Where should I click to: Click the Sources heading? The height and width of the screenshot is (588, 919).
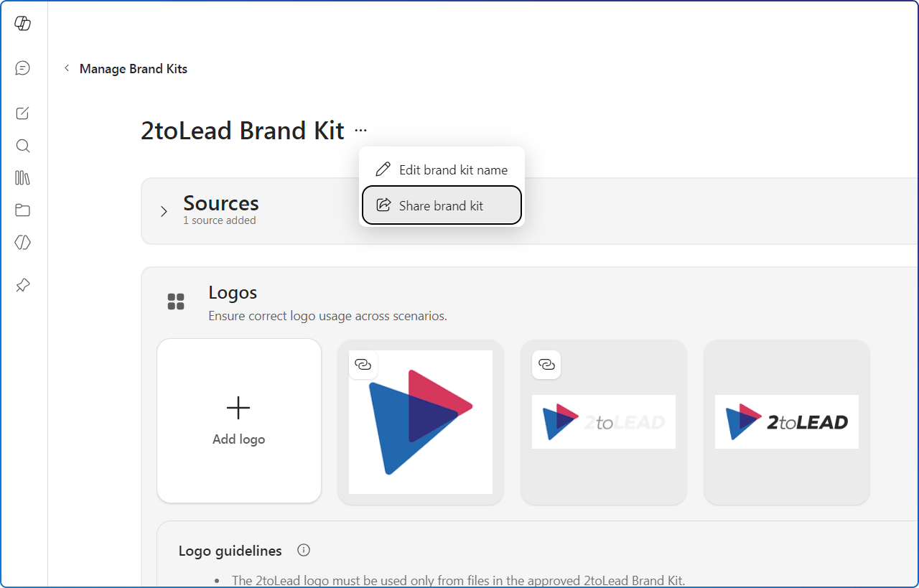tap(221, 203)
